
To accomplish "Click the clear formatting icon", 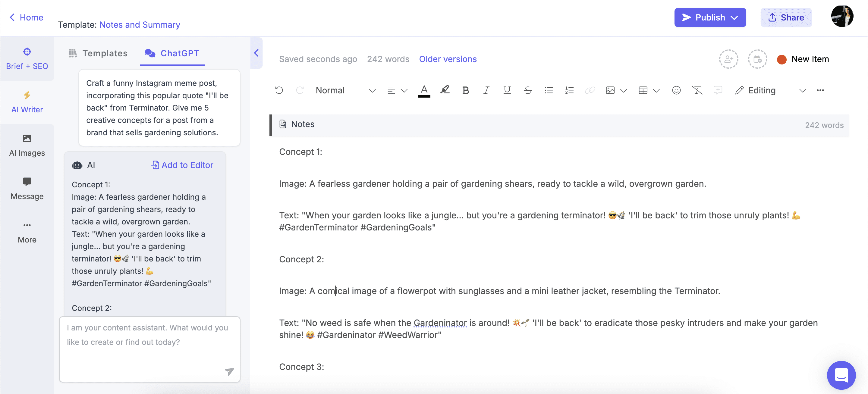I will click(697, 90).
